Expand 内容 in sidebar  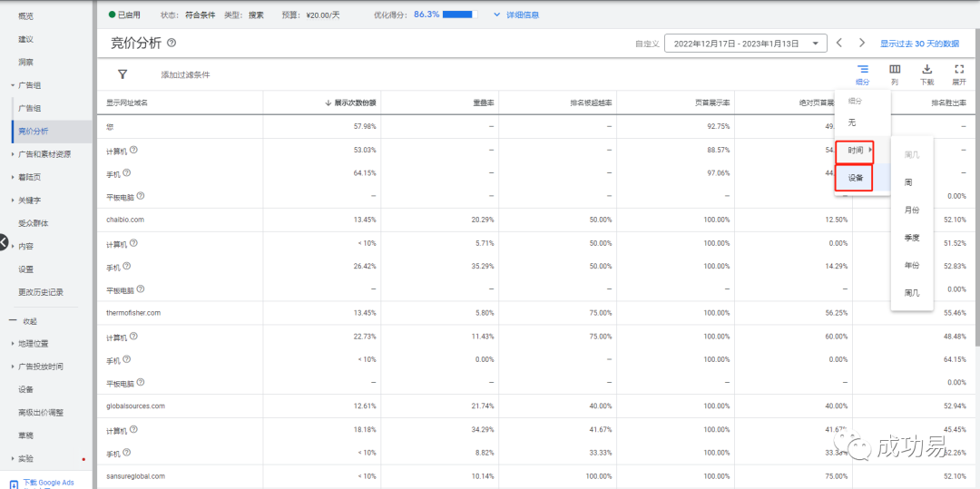[x=13, y=246]
